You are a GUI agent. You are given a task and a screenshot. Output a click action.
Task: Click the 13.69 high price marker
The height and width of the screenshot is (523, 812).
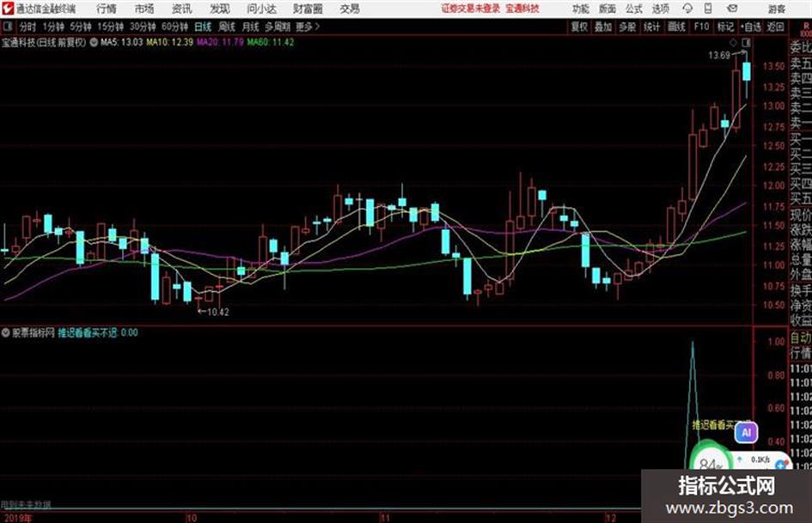[719, 56]
